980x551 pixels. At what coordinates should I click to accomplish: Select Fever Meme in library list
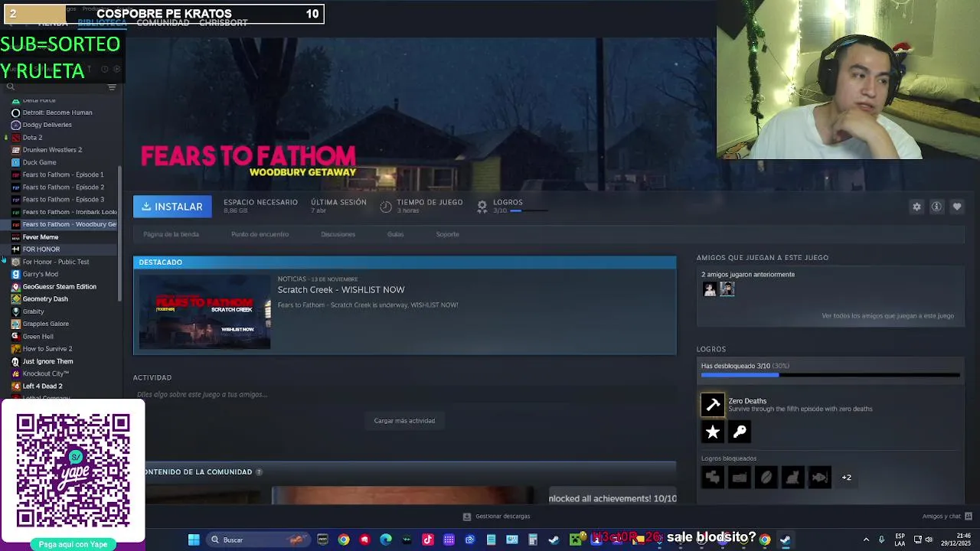tap(41, 237)
